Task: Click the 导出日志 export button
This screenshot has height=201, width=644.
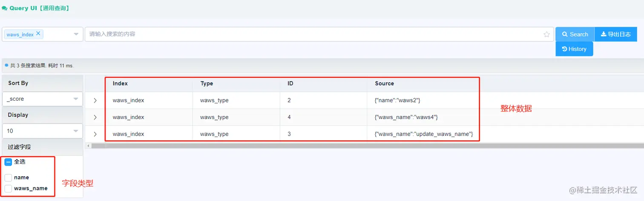Action: pos(615,34)
